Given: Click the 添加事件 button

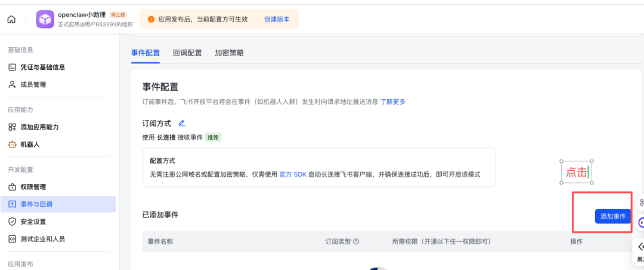Looking at the screenshot, I should pyautogui.click(x=613, y=216).
